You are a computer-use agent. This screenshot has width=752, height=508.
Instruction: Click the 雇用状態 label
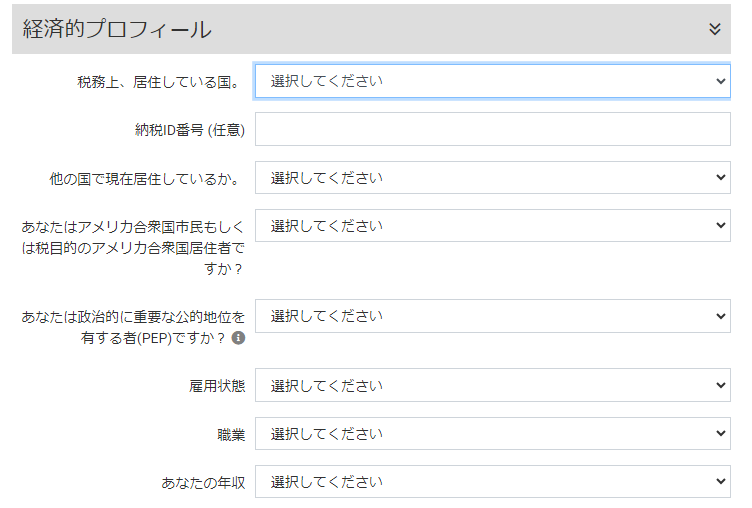tap(217, 386)
